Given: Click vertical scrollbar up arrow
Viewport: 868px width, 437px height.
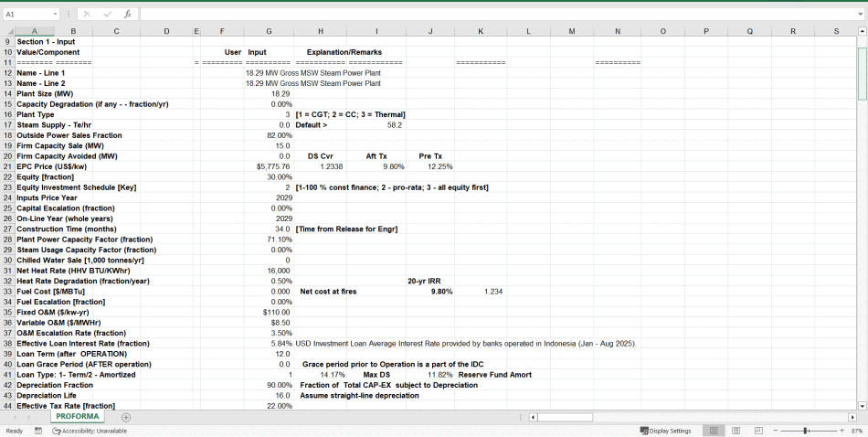Looking at the screenshot, I should click(863, 32).
